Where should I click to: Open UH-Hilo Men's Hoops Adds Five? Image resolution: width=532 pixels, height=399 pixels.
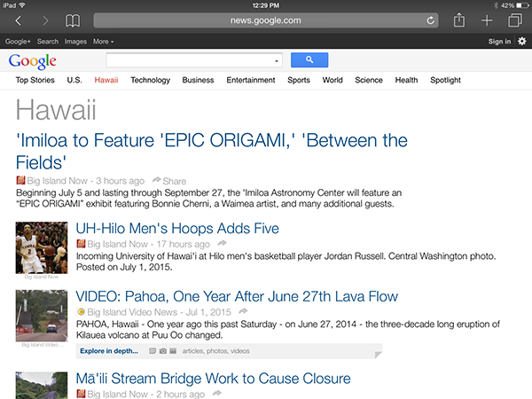click(x=177, y=229)
